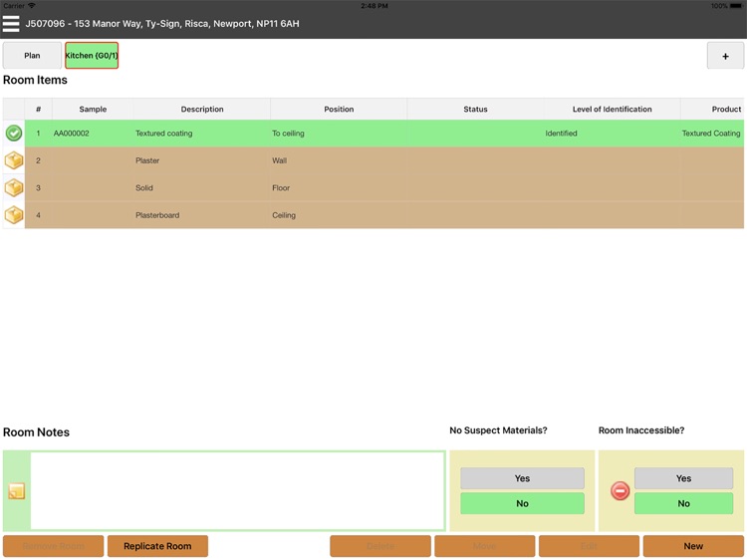This screenshot has width=747, height=560.
Task: Click the box icon next to Plaster row
Action: tap(14, 160)
